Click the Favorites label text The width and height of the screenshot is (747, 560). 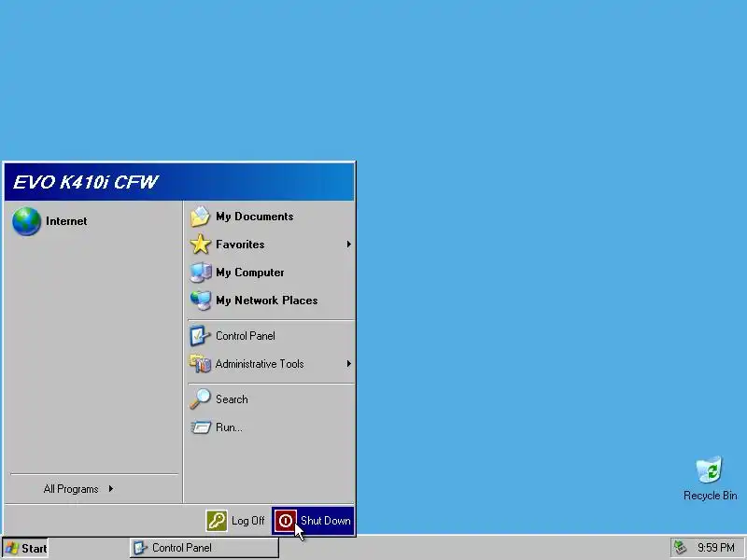240,245
